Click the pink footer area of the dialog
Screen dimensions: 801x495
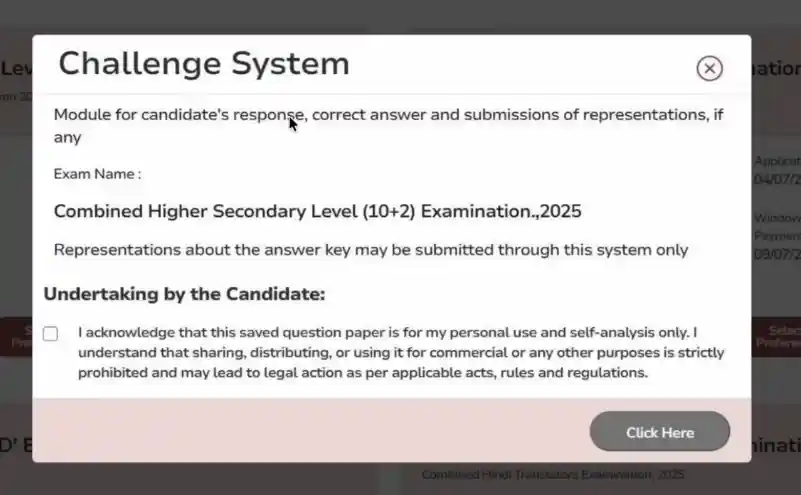[x=300, y=430]
